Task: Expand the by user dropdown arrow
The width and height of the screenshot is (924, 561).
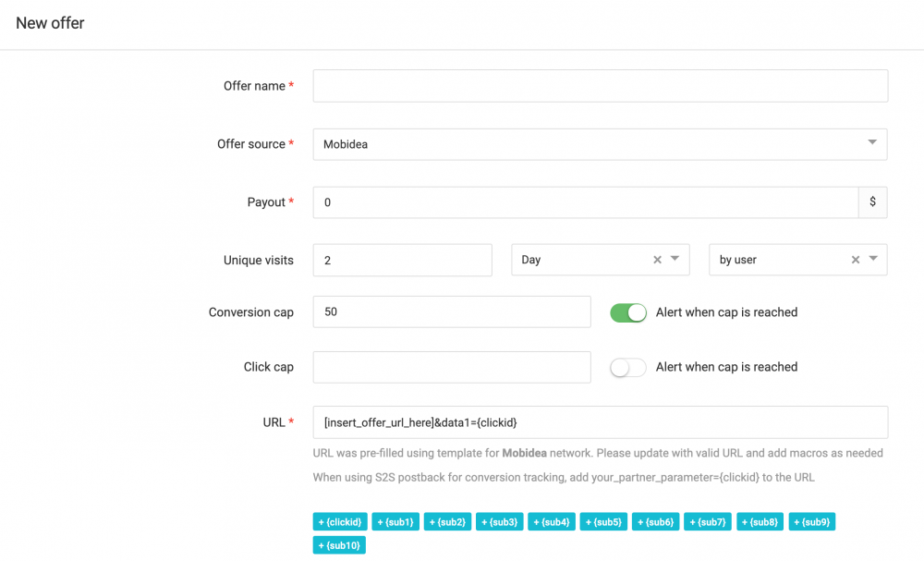Action: 873,259
